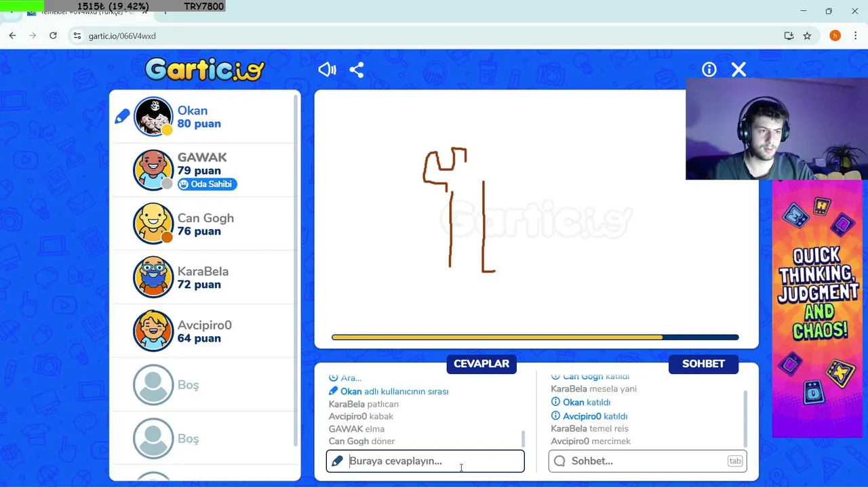Click the address bar URL gartic.io/066V4wxd
The height and width of the screenshot is (488, 868).
(122, 36)
